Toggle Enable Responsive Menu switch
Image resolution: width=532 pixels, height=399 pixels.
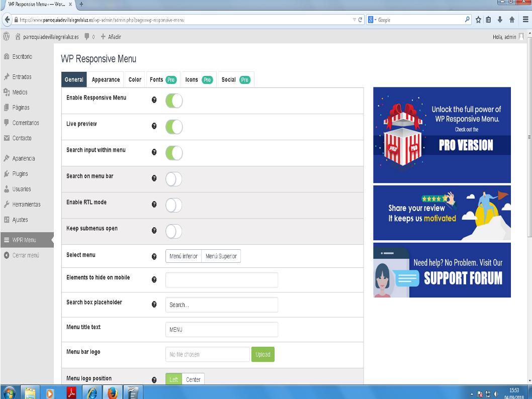[x=174, y=101]
